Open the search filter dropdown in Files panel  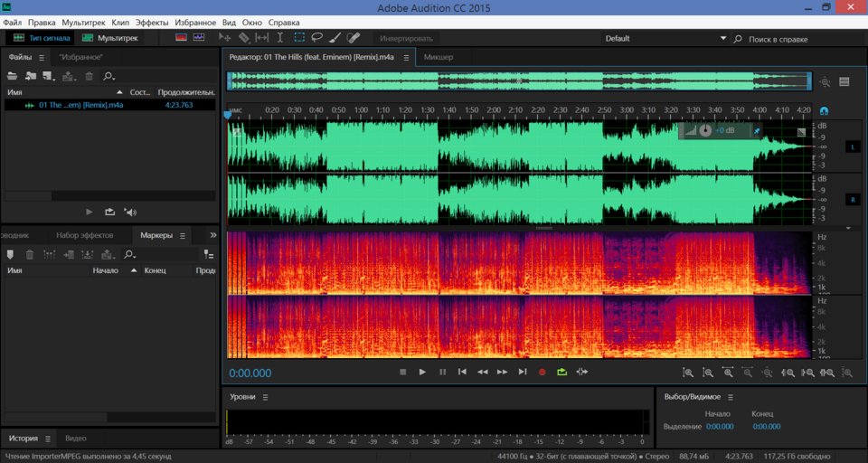(109, 77)
